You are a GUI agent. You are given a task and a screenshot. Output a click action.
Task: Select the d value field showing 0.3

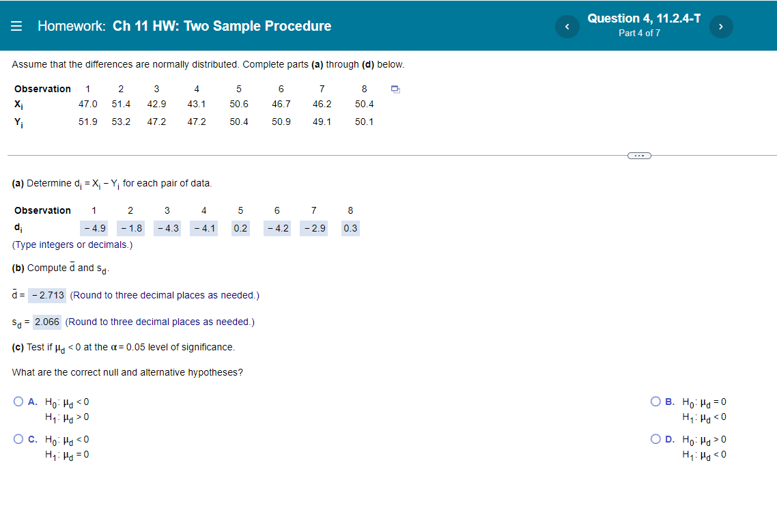[350, 228]
